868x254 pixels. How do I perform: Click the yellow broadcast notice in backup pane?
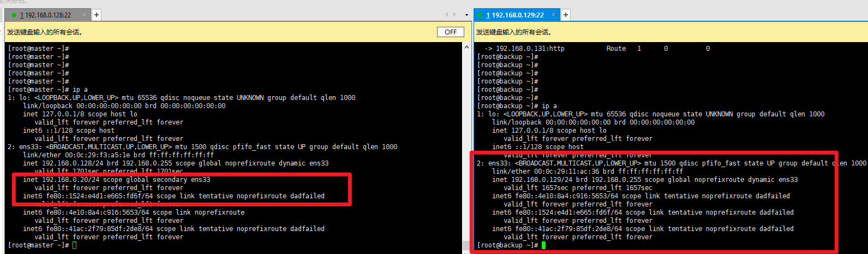[x=514, y=32]
